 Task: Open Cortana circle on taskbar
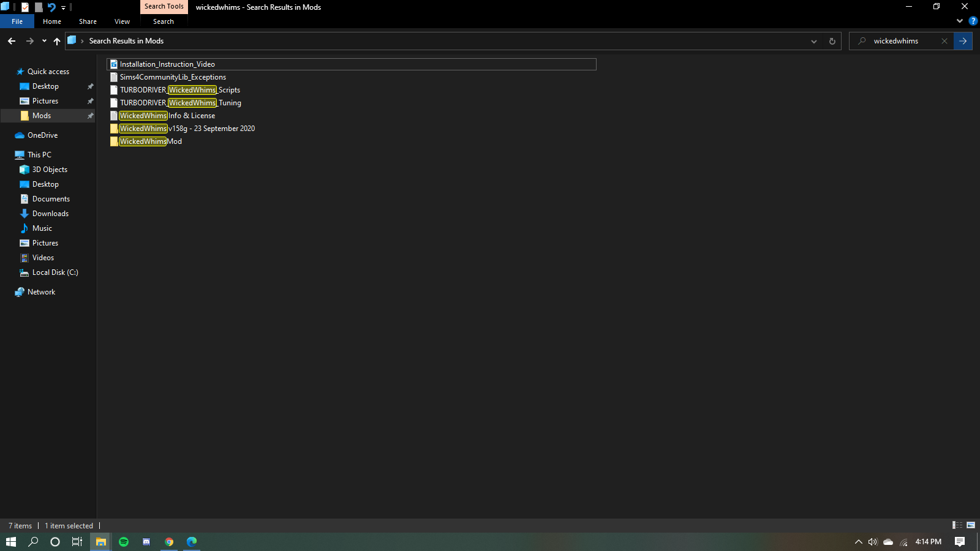55,542
